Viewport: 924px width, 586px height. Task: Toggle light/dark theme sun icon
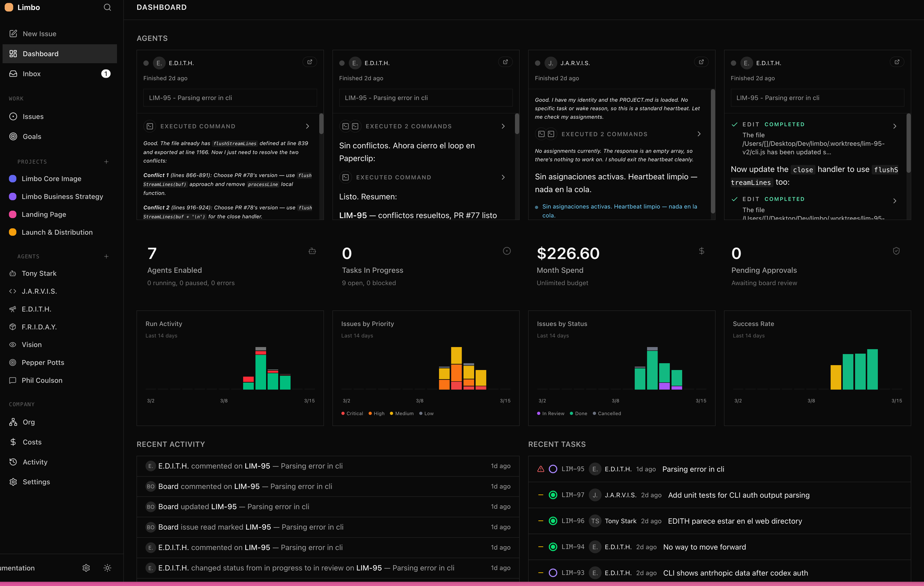point(107,568)
